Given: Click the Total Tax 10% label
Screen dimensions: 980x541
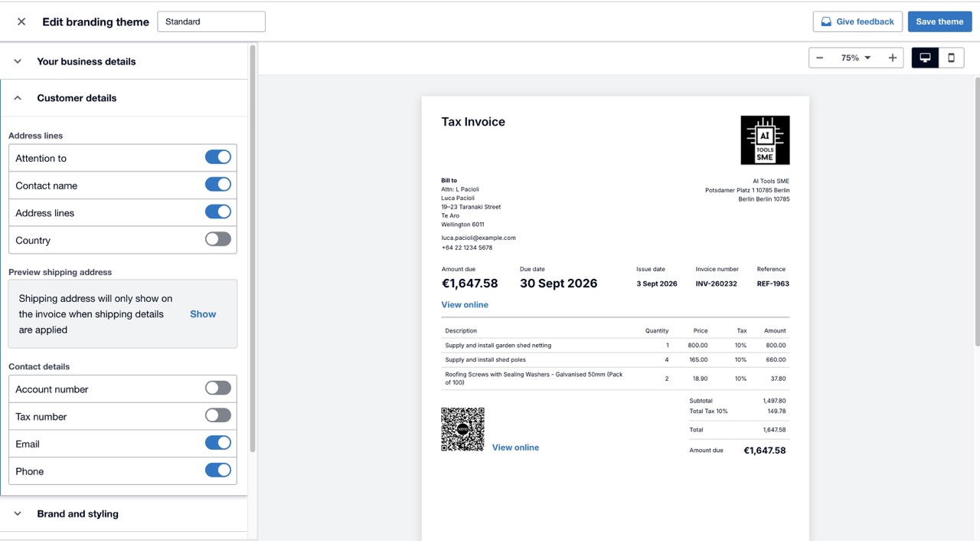Looking at the screenshot, I should (x=708, y=411).
